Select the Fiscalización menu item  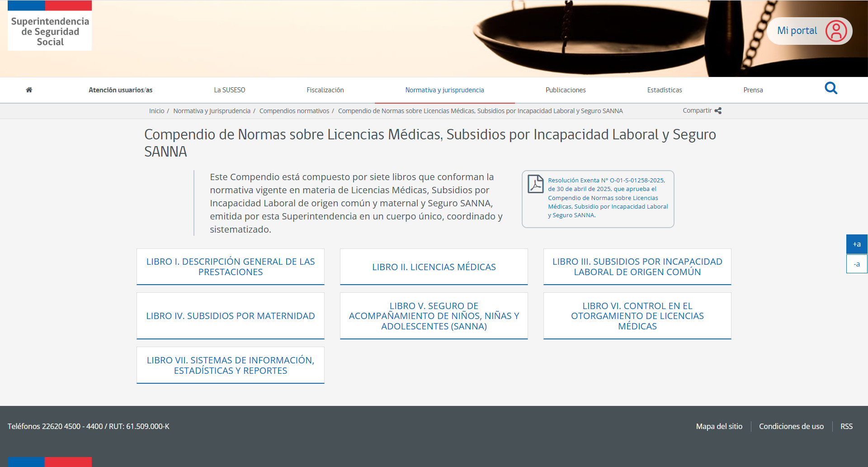[325, 90]
